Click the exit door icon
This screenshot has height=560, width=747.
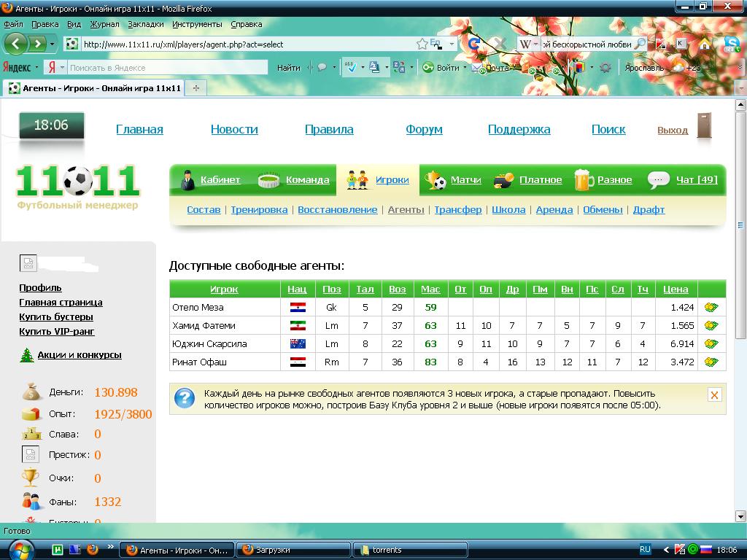(703, 126)
